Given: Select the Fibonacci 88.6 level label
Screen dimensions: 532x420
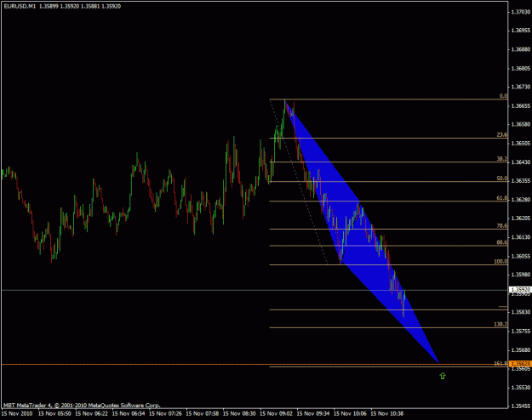Looking at the screenshot, I should point(502,242).
